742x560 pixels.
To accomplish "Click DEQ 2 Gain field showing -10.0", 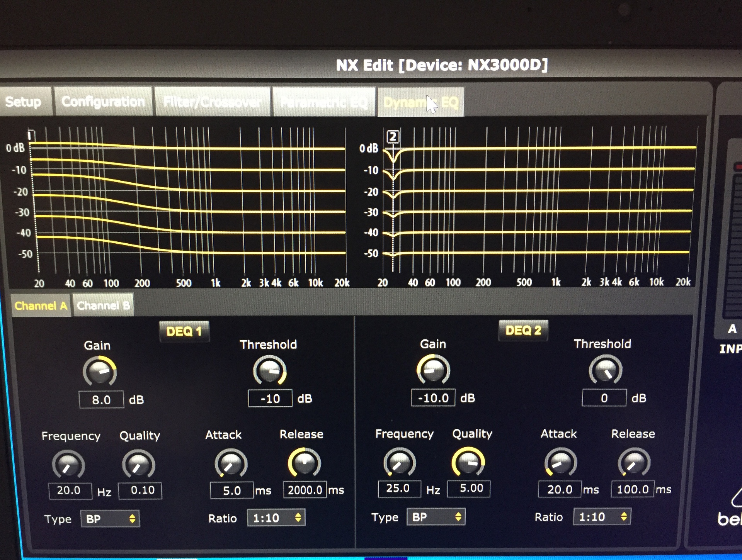I will click(x=433, y=398).
